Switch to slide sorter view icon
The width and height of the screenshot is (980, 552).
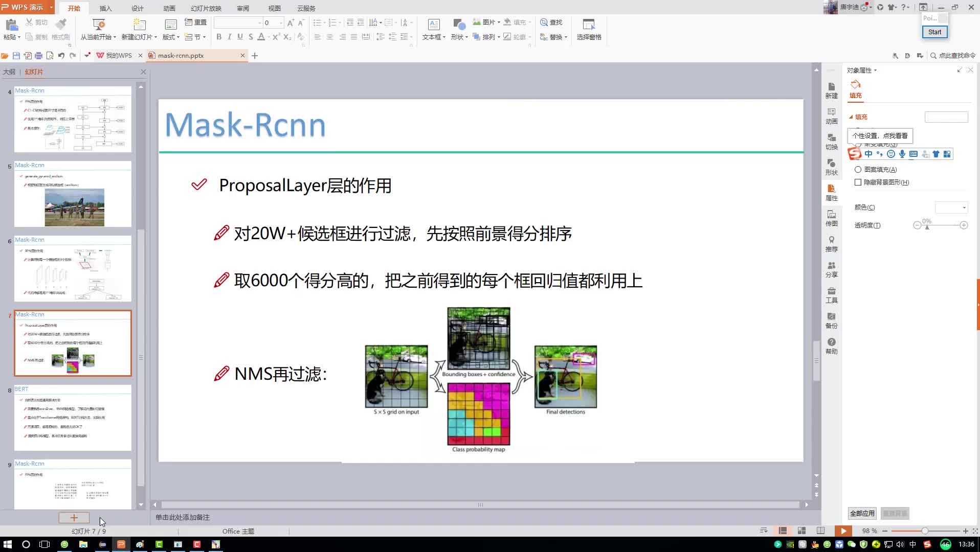[801, 531]
